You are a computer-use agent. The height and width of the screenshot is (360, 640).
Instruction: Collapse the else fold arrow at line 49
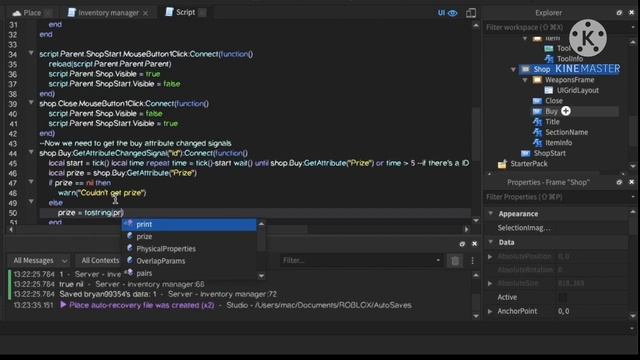[31, 202]
